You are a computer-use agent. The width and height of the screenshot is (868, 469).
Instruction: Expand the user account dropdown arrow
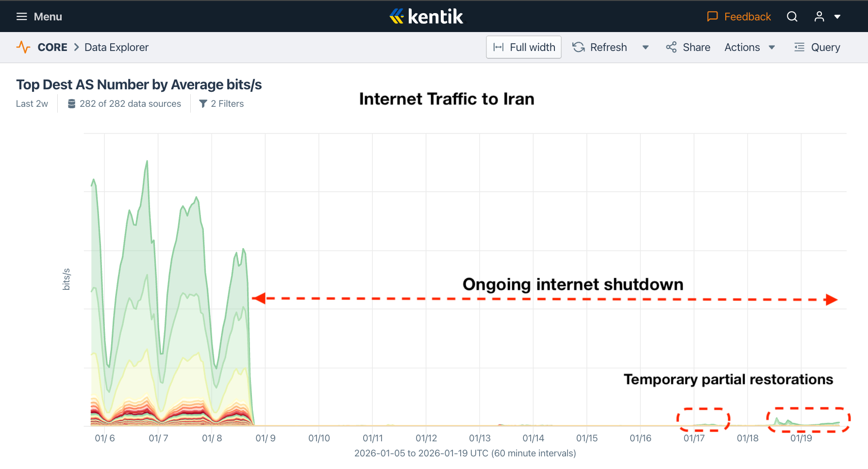(x=837, y=17)
